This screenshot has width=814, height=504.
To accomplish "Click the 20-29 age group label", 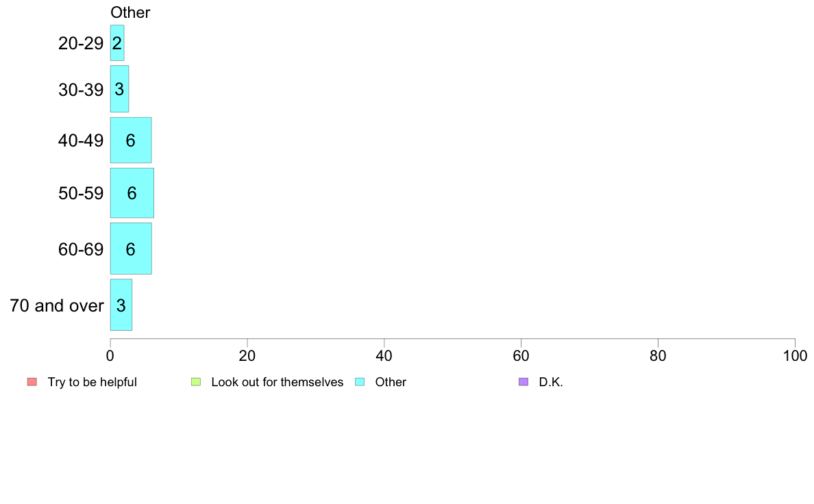I will point(81,43).
